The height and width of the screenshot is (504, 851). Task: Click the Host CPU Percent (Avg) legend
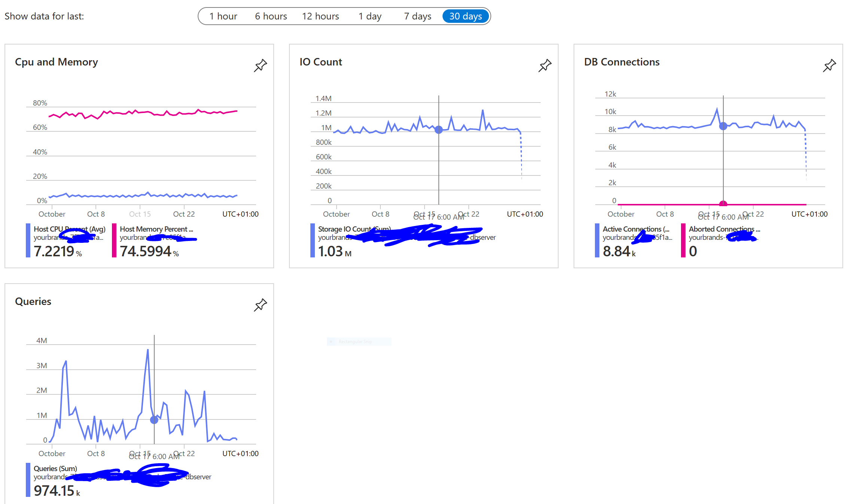coord(70,229)
